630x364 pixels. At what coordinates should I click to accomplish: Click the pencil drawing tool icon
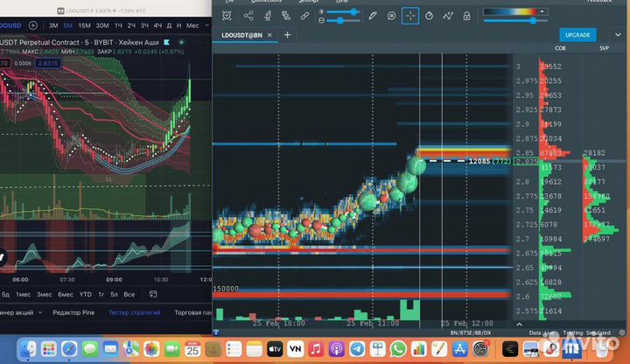tap(372, 16)
